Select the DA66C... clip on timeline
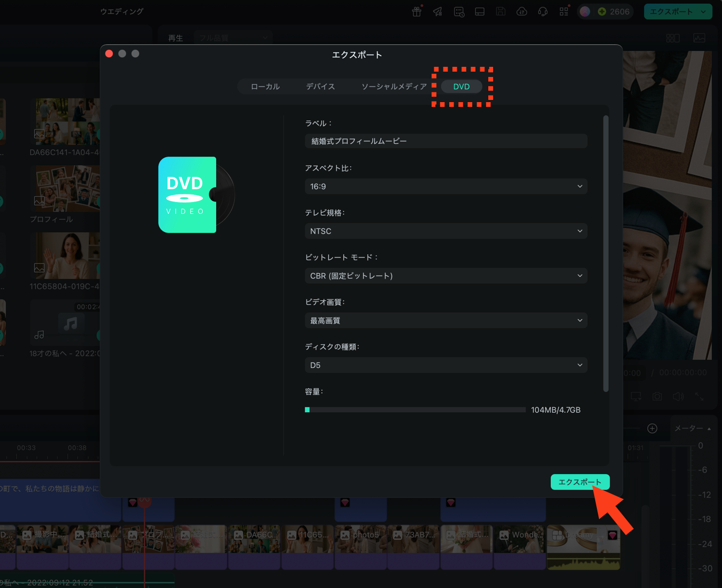The height and width of the screenshot is (588, 722). coord(255,547)
